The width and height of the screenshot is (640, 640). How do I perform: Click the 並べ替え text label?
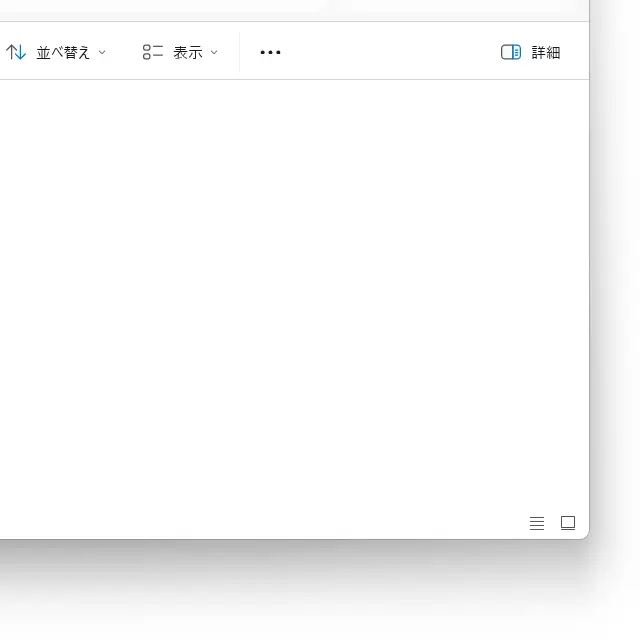[x=63, y=52]
